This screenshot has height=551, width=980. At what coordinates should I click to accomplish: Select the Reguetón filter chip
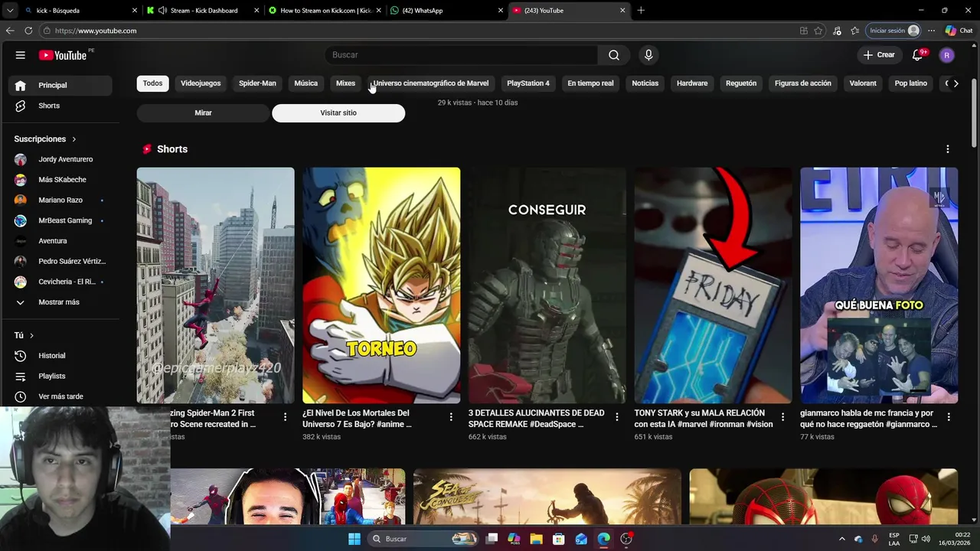[741, 83]
